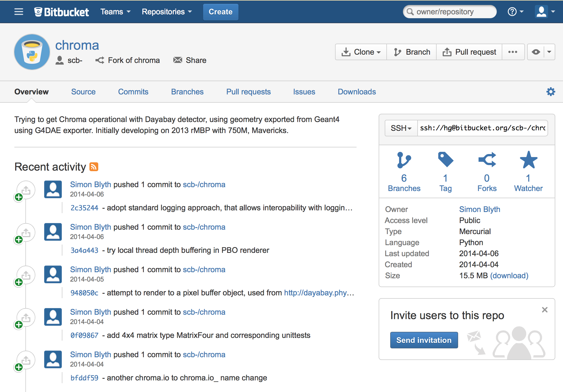This screenshot has height=392, width=563.
Task: Toggle watching with the eye button
Action: [x=536, y=52]
